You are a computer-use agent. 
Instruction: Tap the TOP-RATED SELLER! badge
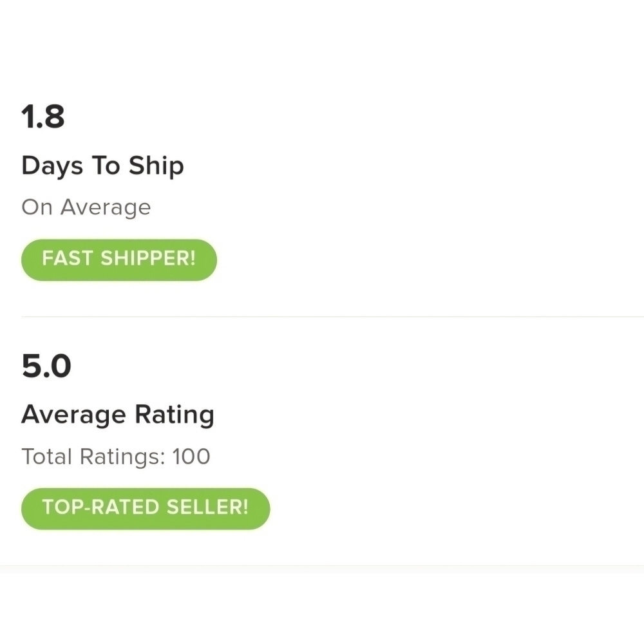pyautogui.click(x=145, y=508)
